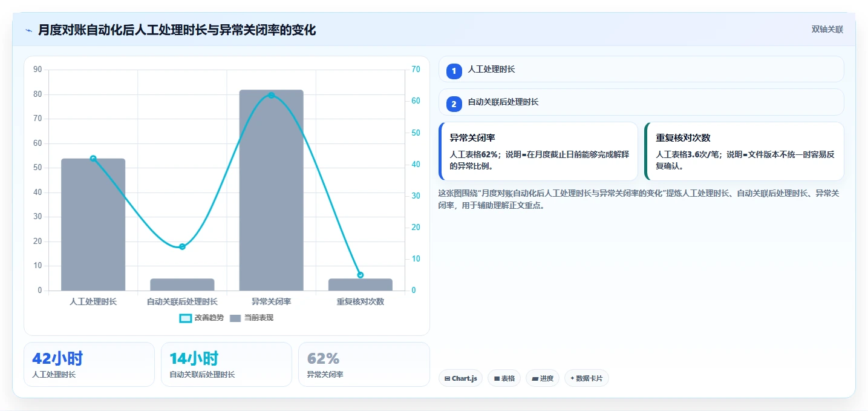Image resolution: width=868 pixels, height=411 pixels.
Task: Click the 62% stat card
Action: pos(364,364)
